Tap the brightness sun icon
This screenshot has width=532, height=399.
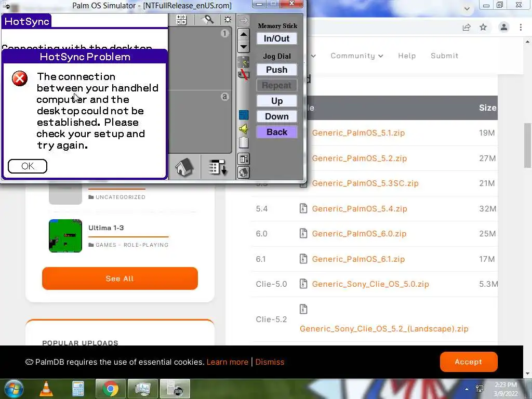[x=228, y=20]
